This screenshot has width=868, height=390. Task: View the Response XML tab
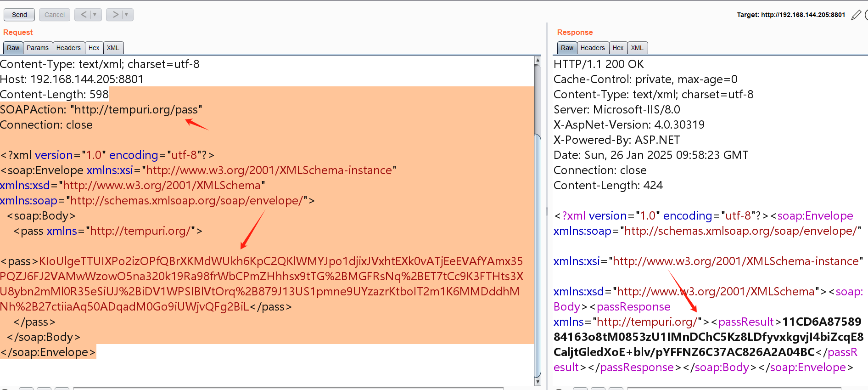click(x=637, y=48)
